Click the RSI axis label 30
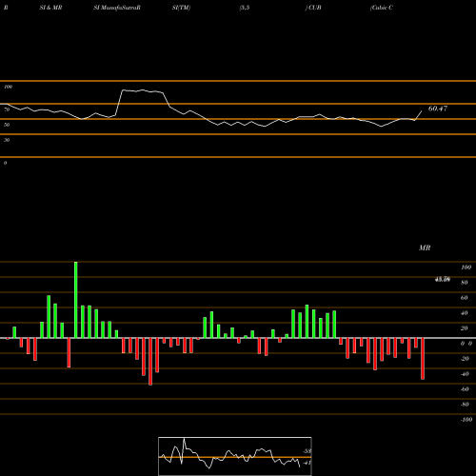 coord(7,140)
